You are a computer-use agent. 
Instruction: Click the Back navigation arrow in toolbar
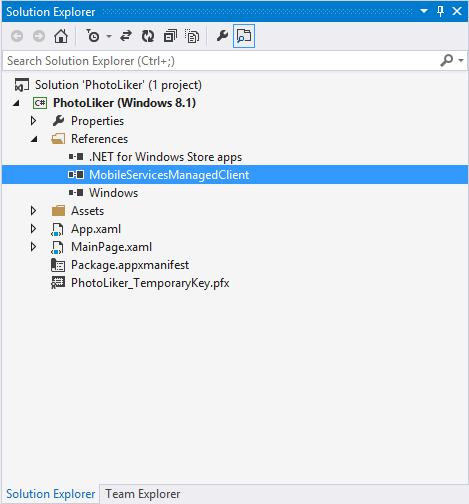tap(17, 36)
